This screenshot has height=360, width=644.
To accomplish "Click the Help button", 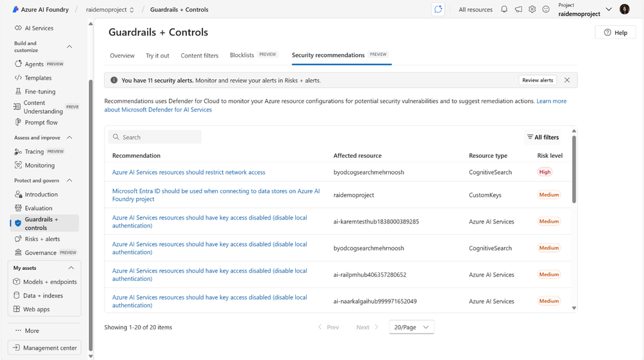I will tap(615, 32).
